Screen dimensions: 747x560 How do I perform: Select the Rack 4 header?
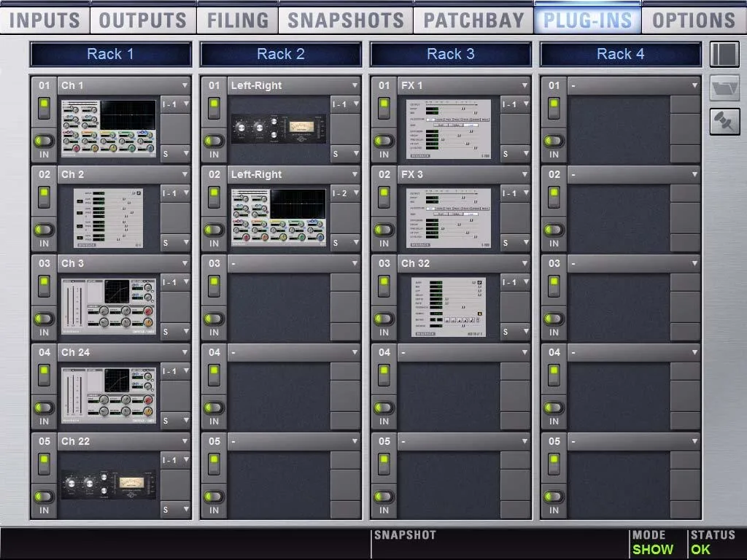coord(621,54)
